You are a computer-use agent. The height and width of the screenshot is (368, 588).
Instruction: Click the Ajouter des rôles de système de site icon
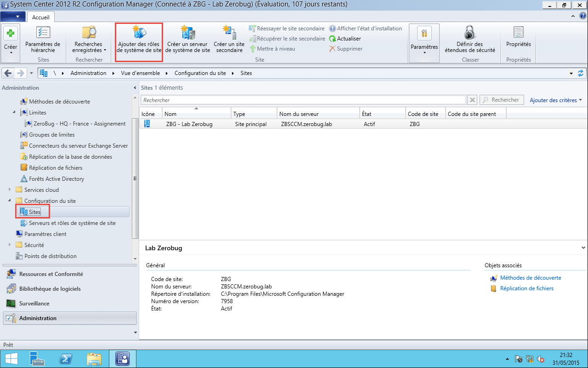(139, 33)
